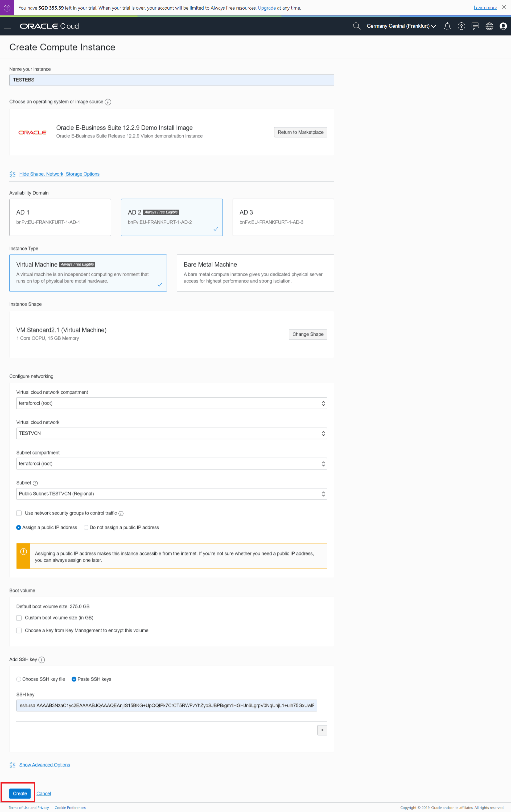Open the chat feedback icon
511x812 pixels.
click(x=475, y=26)
